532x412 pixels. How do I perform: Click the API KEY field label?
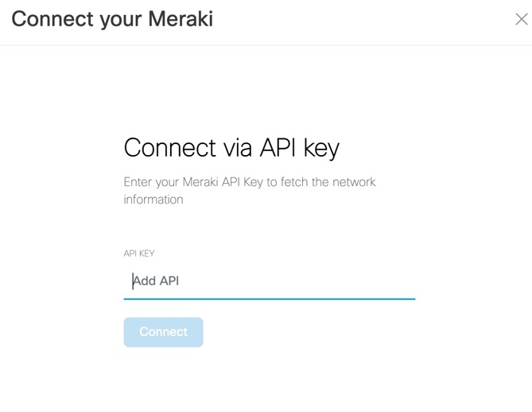pyautogui.click(x=139, y=254)
